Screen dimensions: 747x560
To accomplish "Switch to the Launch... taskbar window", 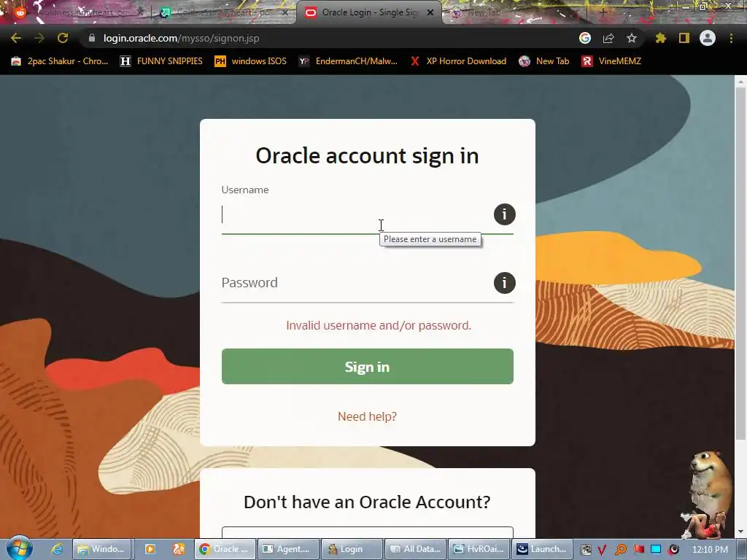I will click(543, 549).
